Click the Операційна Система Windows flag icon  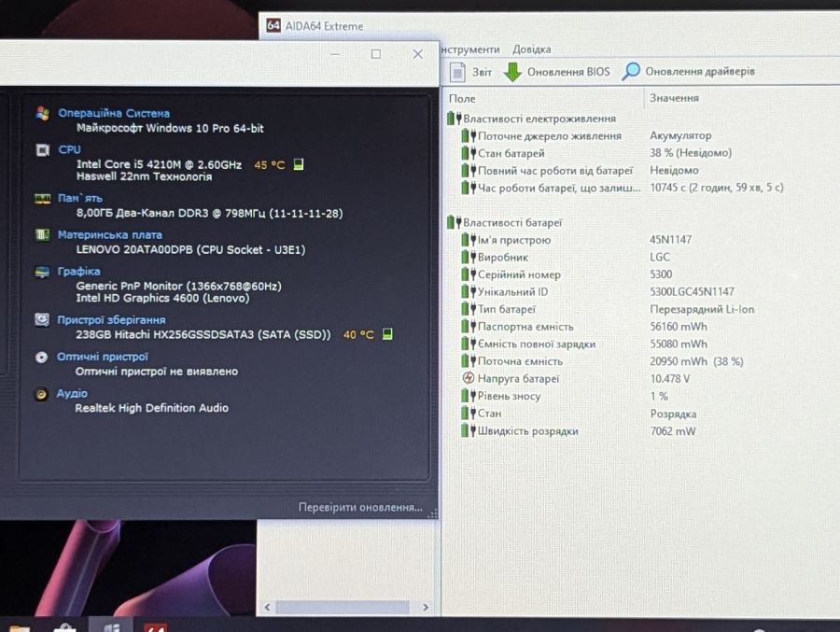pyautogui.click(x=43, y=113)
